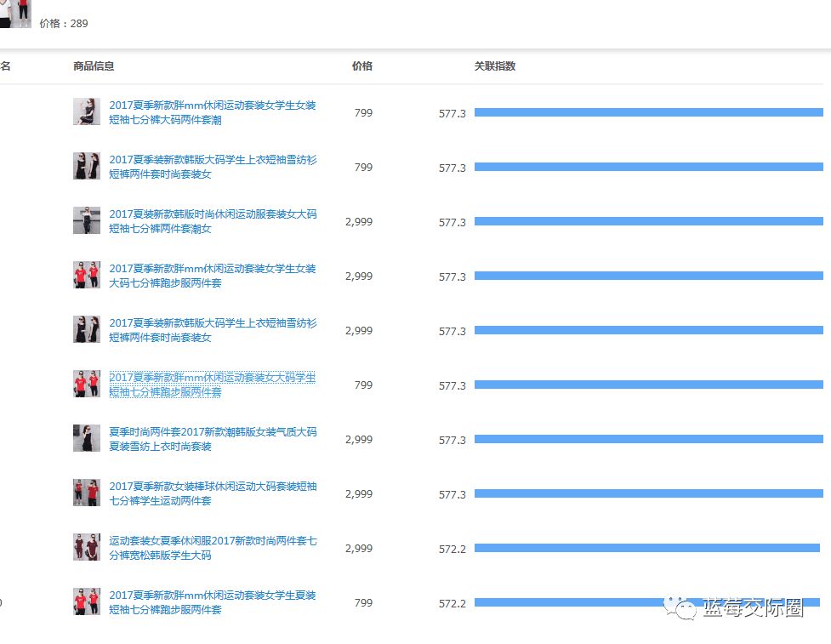The width and height of the screenshot is (831, 644).
Task: Open link 2017夏季新款女装棒球休闲运动大码套装
Action: coord(213,493)
